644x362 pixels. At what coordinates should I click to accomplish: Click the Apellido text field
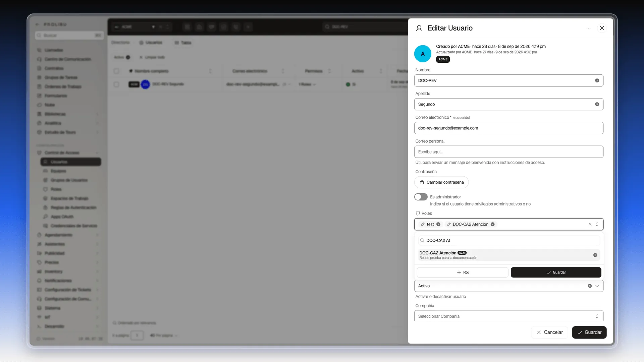[x=508, y=104]
